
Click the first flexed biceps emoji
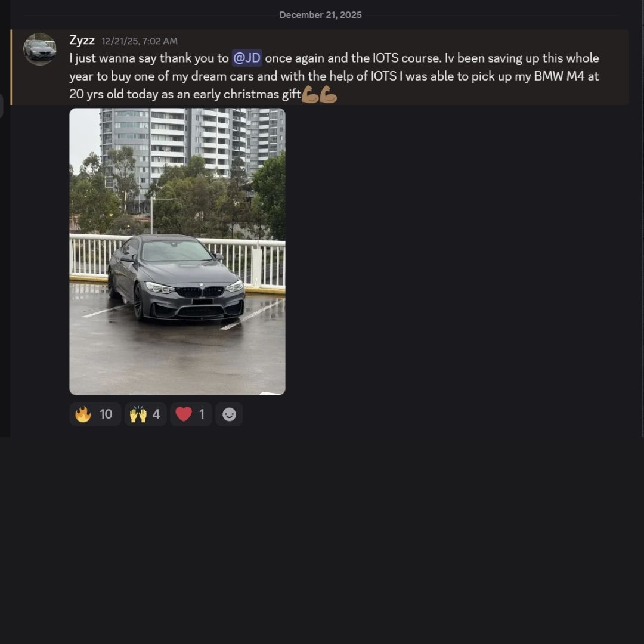point(310,94)
